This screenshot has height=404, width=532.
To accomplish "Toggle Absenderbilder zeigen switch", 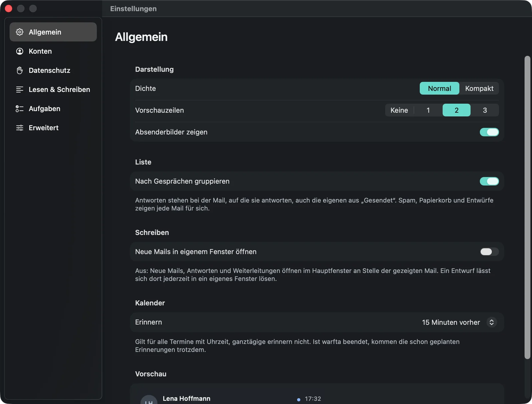I will (x=489, y=132).
